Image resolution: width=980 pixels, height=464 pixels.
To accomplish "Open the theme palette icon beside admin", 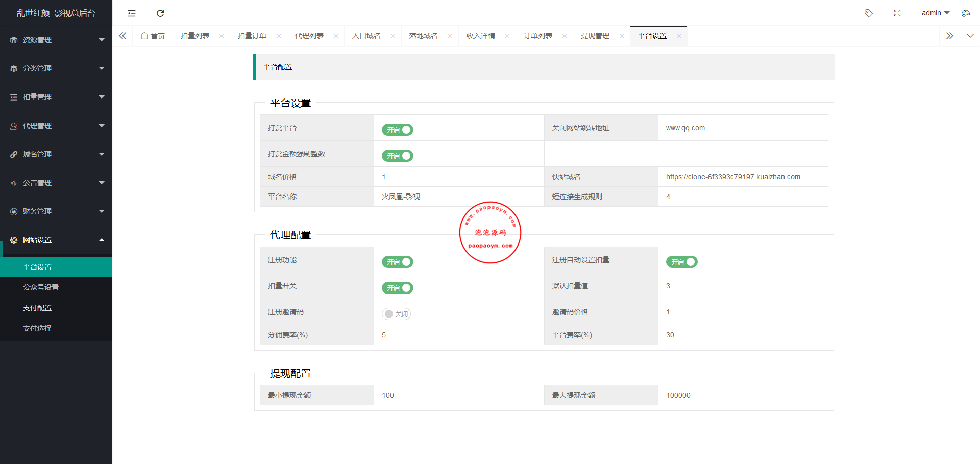I will click(965, 13).
